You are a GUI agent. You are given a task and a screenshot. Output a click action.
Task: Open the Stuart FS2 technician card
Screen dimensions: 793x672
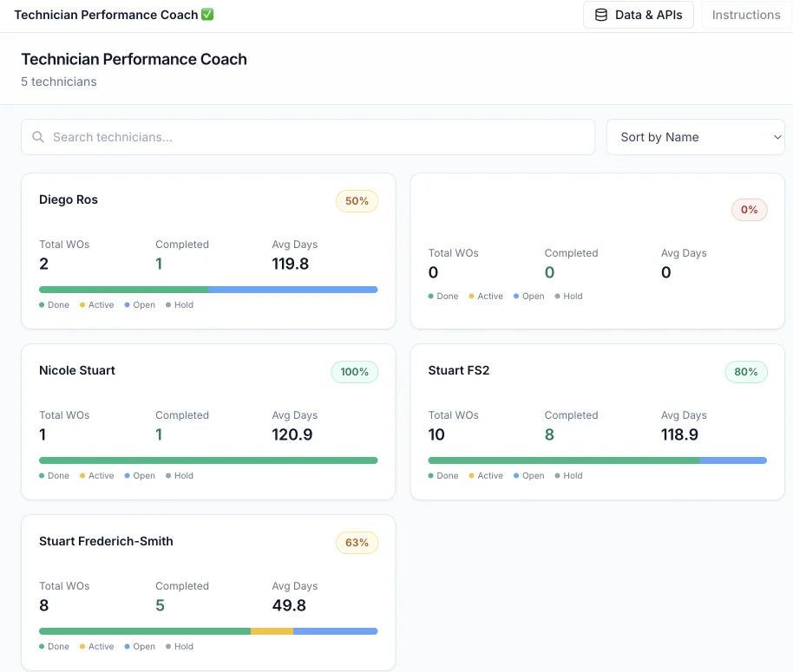pos(597,421)
